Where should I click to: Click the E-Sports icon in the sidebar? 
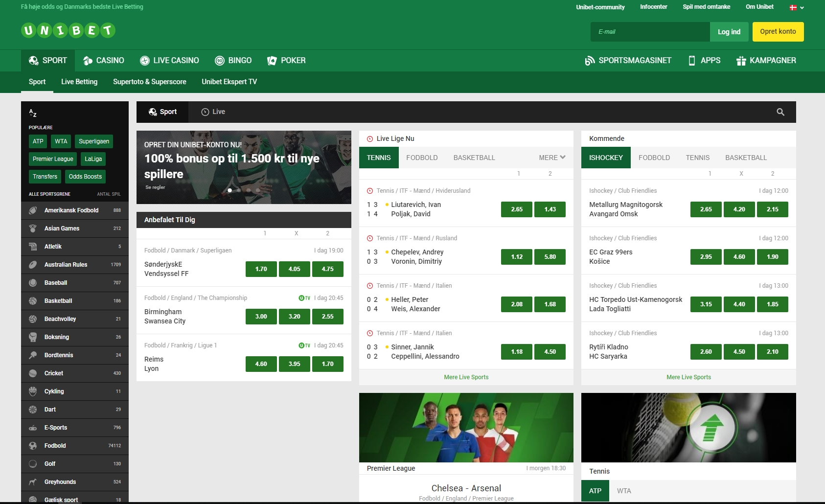(x=32, y=427)
